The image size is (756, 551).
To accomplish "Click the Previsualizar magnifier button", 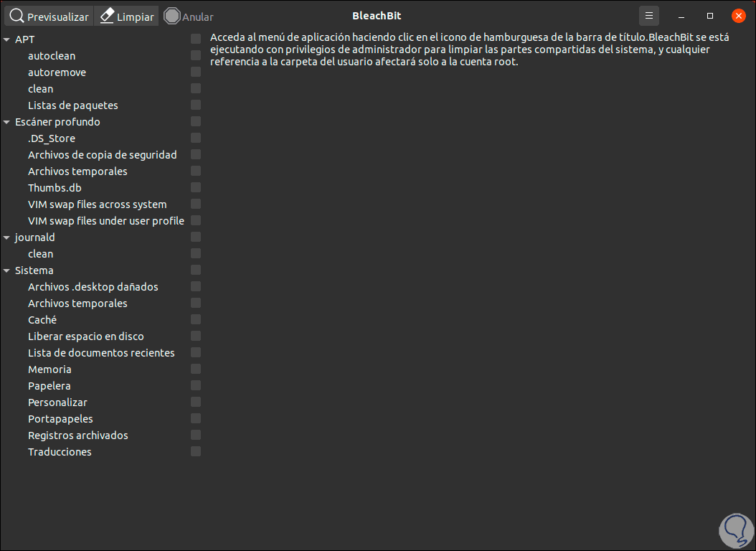I will (49, 17).
